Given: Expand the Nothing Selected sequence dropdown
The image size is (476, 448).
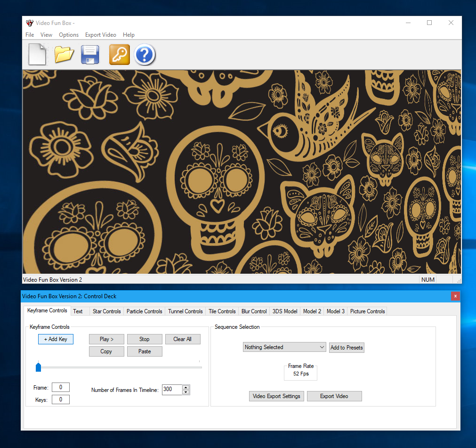Looking at the screenshot, I should point(284,347).
